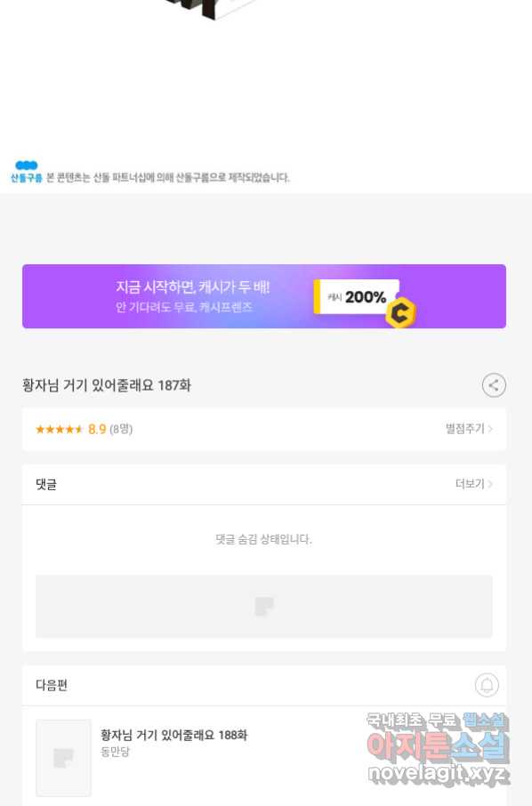
Task: Select the 다음편 section header
Action: [x=52, y=685]
